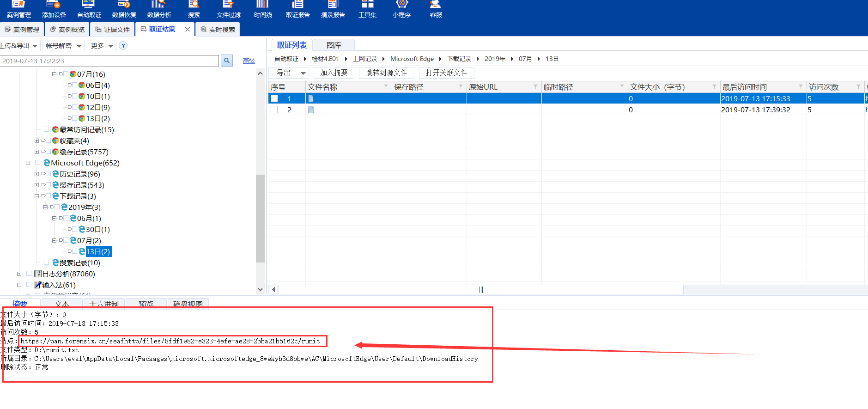Open the 帐号解密 dropdown
The height and width of the screenshot is (409, 868).
(64, 46)
